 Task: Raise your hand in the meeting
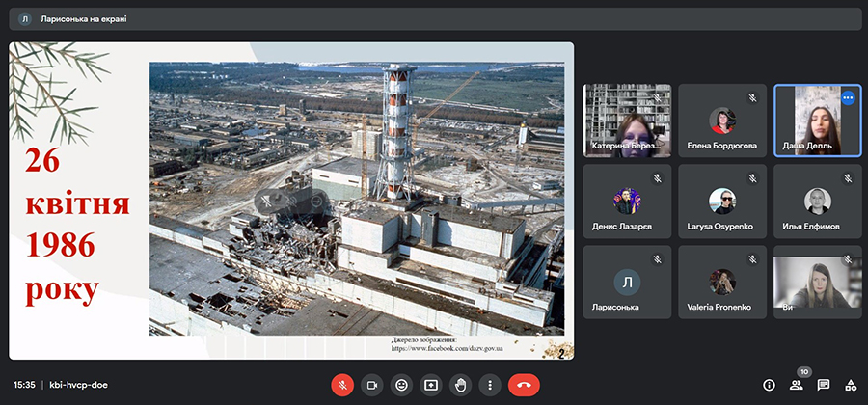point(461,385)
